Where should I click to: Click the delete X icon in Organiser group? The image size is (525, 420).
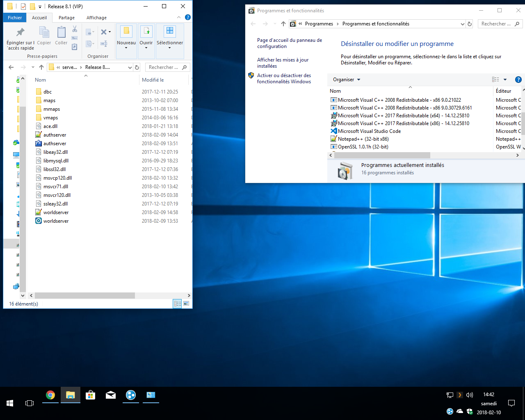pyautogui.click(x=104, y=32)
